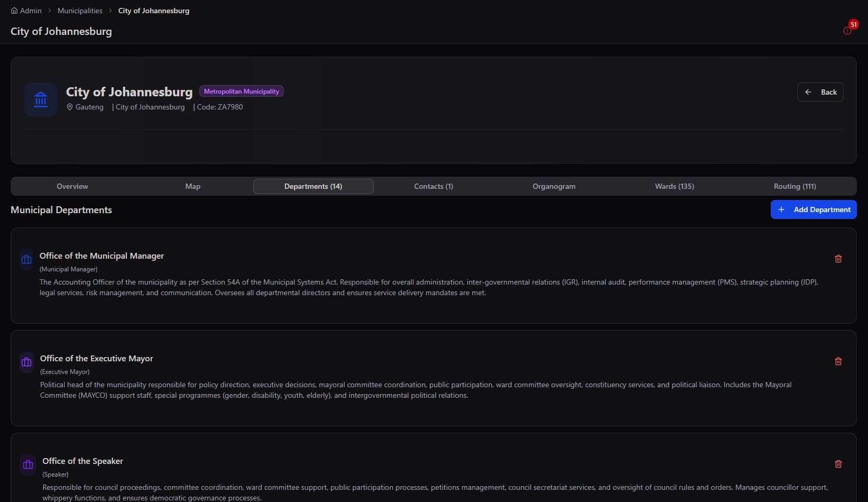View the Routing (111) tab
The height and width of the screenshot is (502, 868).
coord(795,186)
